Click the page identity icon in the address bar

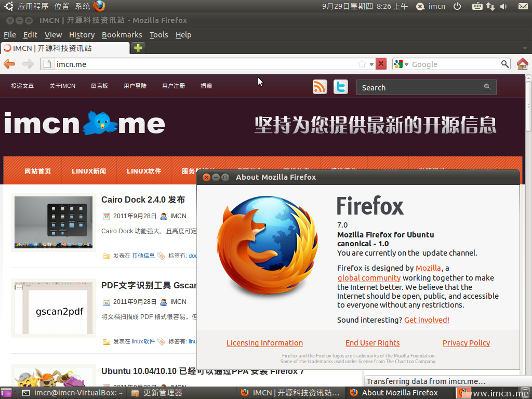point(47,64)
